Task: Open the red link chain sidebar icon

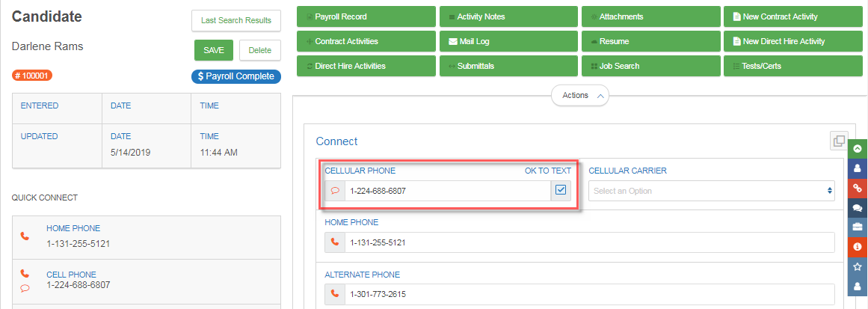Action: pos(858,188)
